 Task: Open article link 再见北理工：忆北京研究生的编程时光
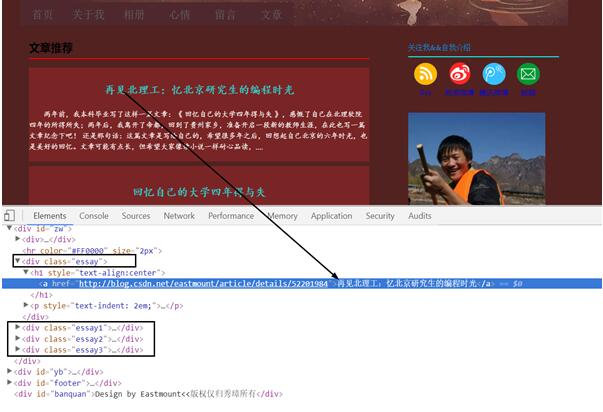pyautogui.click(x=200, y=90)
